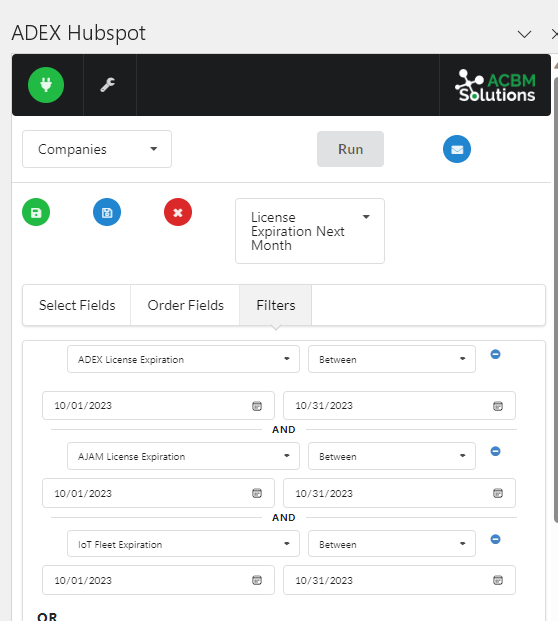This screenshot has height=621, width=558.
Task: Click AJAM start date 10/01/2023 field
Action: pyautogui.click(x=158, y=493)
